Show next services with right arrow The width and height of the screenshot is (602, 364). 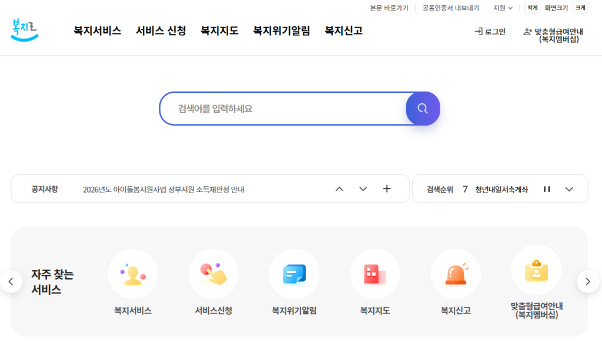(x=588, y=282)
